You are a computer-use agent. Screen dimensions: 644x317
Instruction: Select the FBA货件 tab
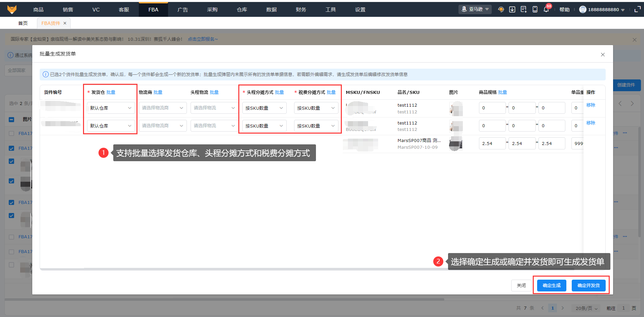click(x=51, y=23)
